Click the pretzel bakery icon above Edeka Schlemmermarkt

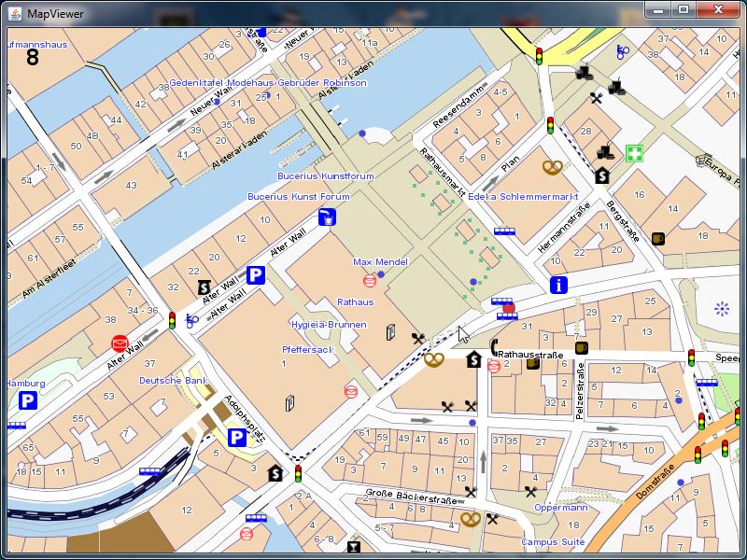click(553, 168)
